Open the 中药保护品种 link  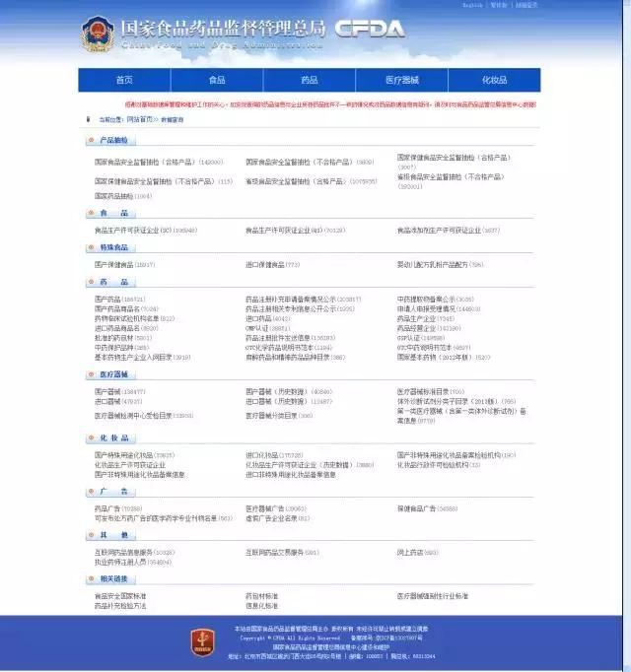[122, 348]
